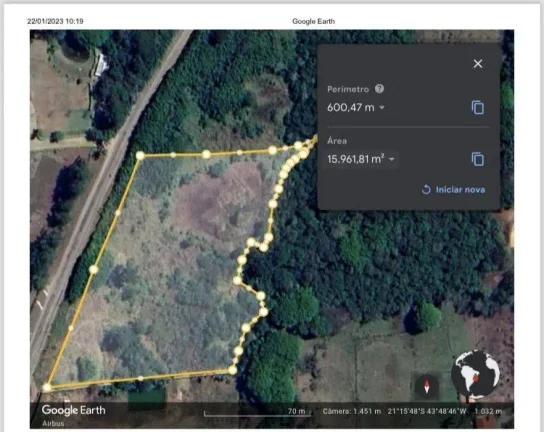Click the Iniciar nova button
Image resolution: width=544 pixels, height=432 pixels.
[x=453, y=190]
